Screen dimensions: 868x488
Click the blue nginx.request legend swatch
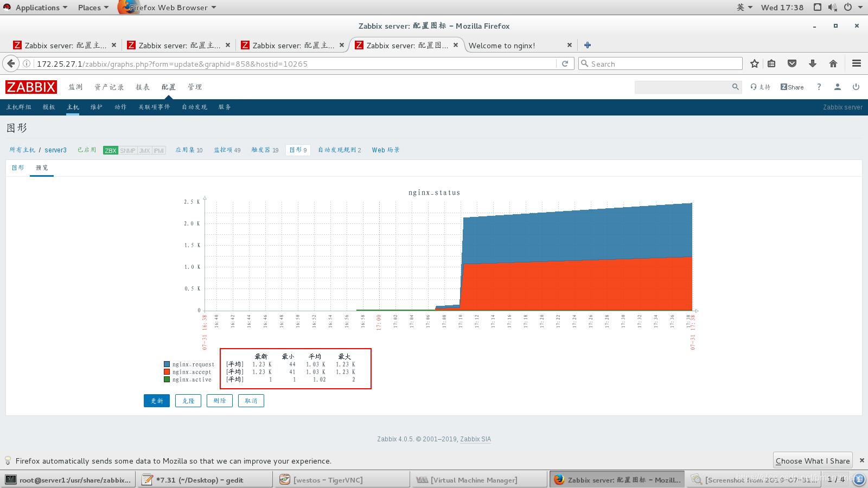pyautogui.click(x=167, y=364)
